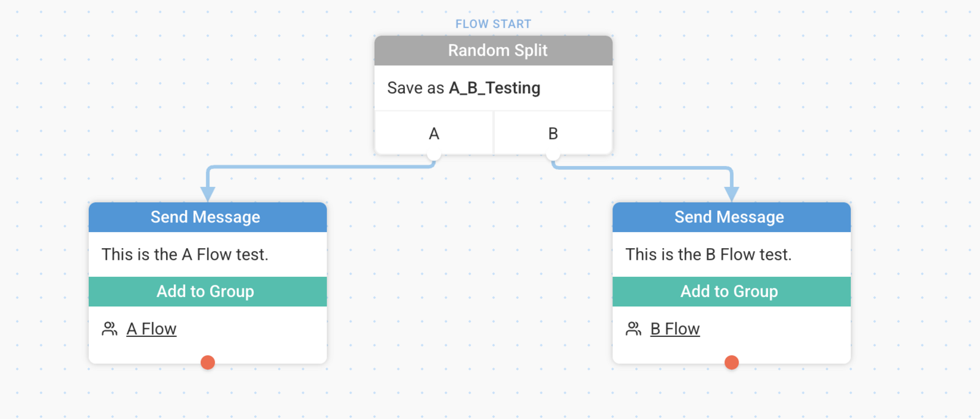Viewport: 980px width, 419px height.
Task: Click the left Add to Group action bar
Action: coord(208,292)
